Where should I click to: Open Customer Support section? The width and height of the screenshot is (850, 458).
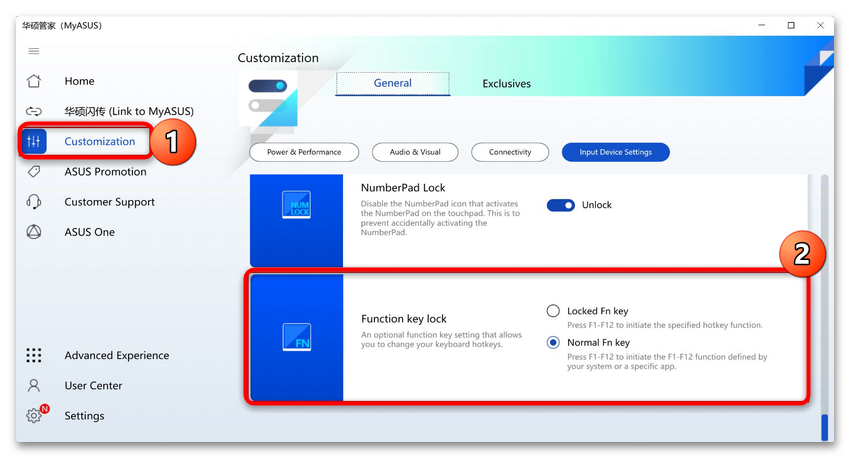click(x=110, y=202)
